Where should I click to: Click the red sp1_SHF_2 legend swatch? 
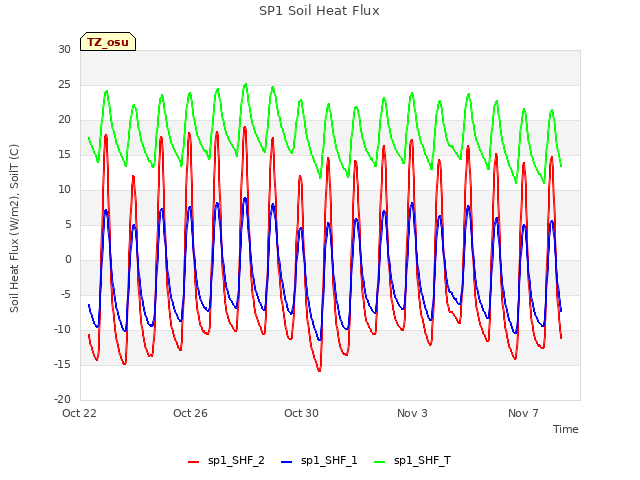[x=193, y=462]
